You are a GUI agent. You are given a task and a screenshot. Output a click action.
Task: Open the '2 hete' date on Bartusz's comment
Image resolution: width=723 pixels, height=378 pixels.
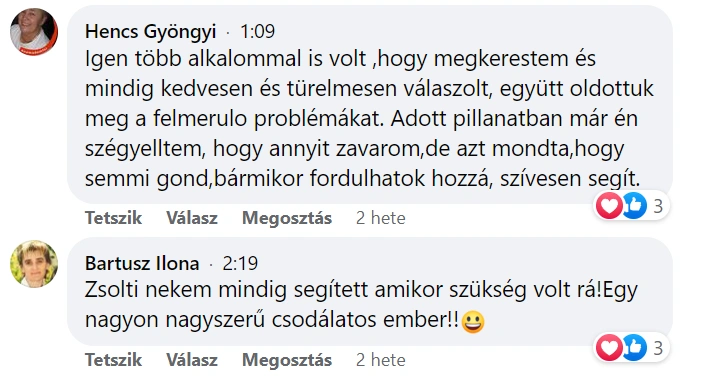380,360
